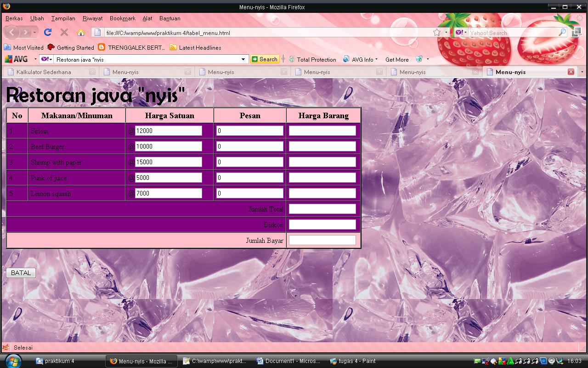Click the Jumlah Bayar field

pos(322,240)
